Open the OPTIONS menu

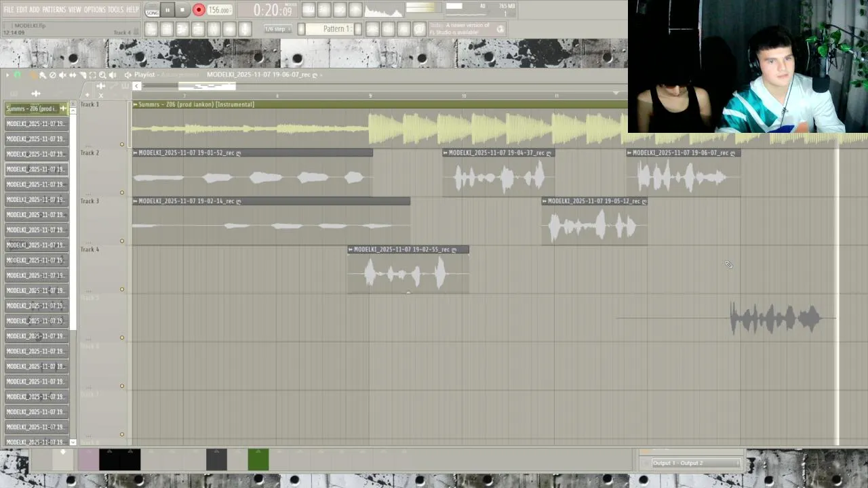[95, 9]
